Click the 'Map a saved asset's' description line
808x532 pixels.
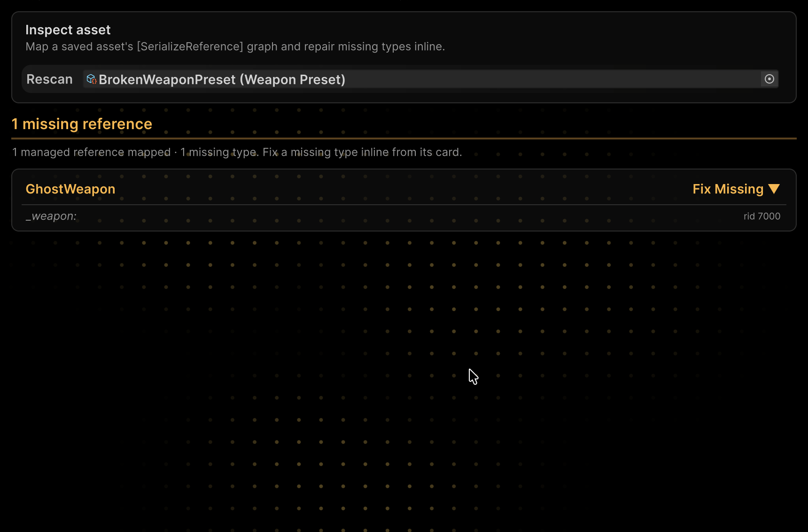[x=235, y=46]
